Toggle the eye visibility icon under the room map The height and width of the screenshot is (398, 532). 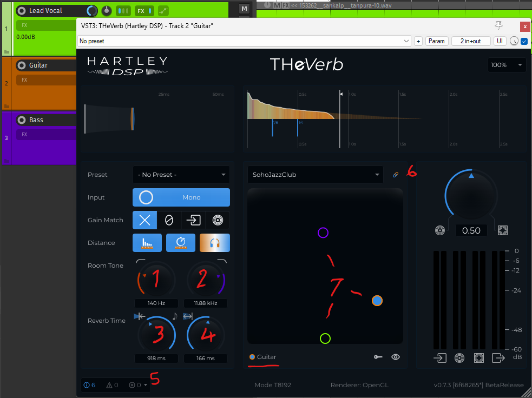point(396,357)
